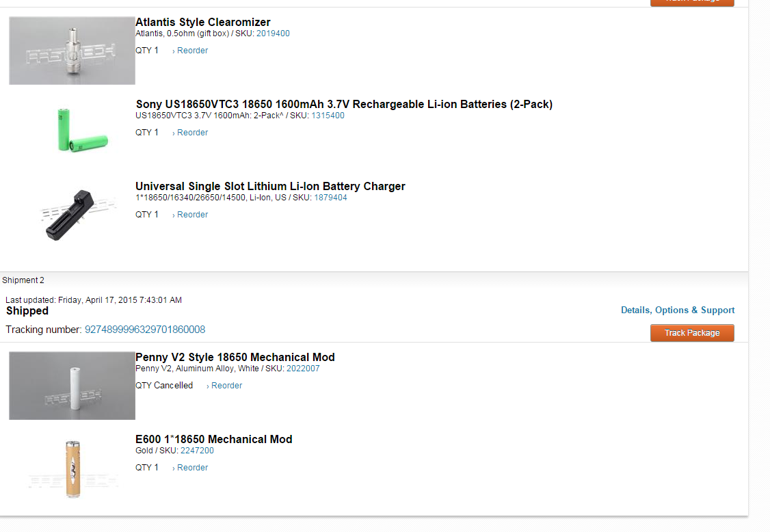Click the shipment 2 tracking number link
770x532 pixels.
[144, 330]
